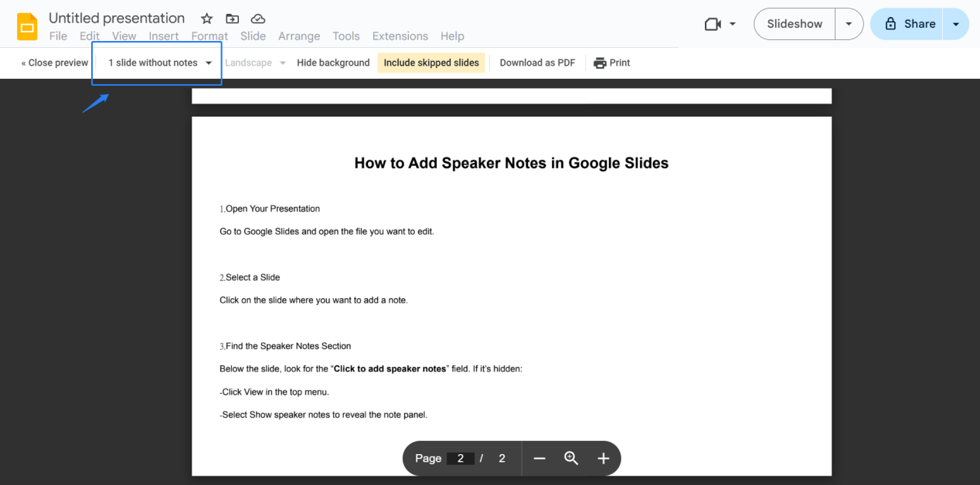This screenshot has width=980, height=485.
Task: Expand the Slideshow options arrow
Action: [x=849, y=24]
